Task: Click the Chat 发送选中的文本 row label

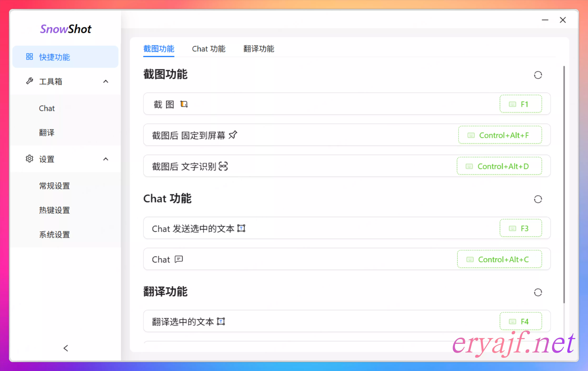Action: click(193, 229)
